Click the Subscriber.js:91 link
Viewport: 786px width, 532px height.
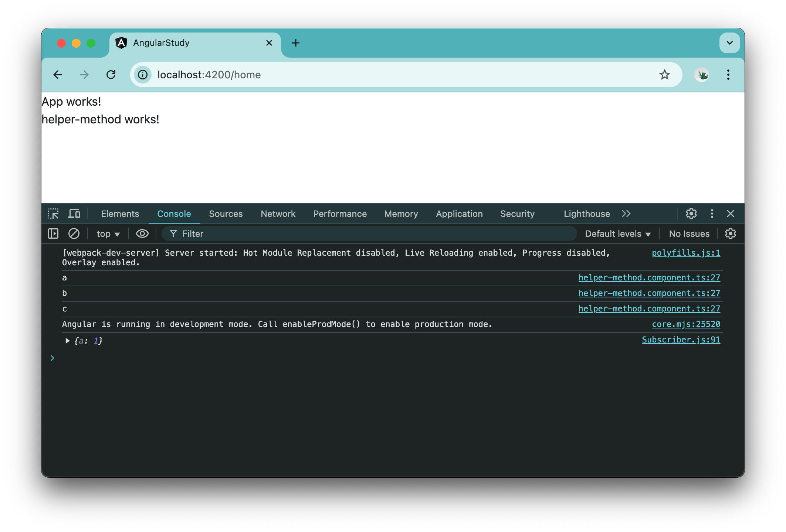[x=681, y=339]
